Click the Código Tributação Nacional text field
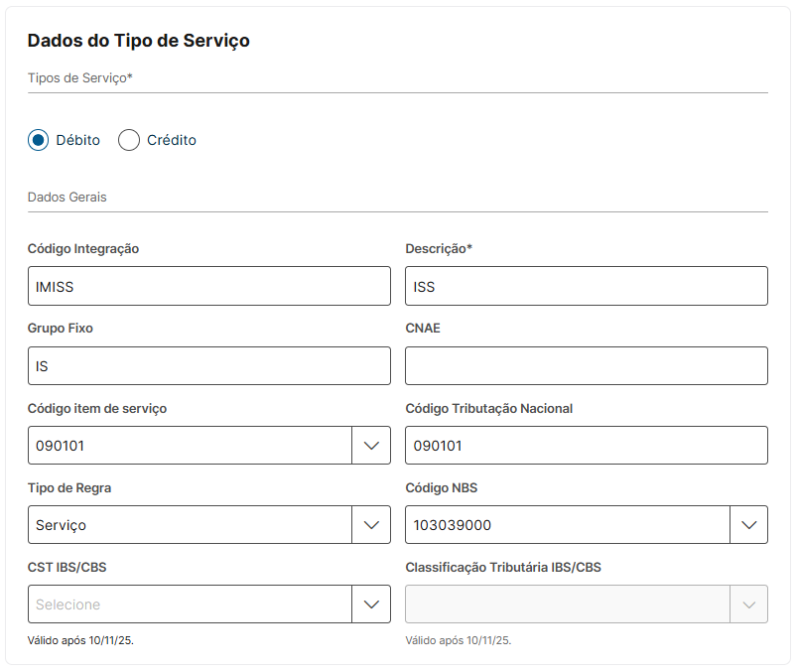Image resolution: width=797 pixels, height=672 pixels. [x=587, y=446]
